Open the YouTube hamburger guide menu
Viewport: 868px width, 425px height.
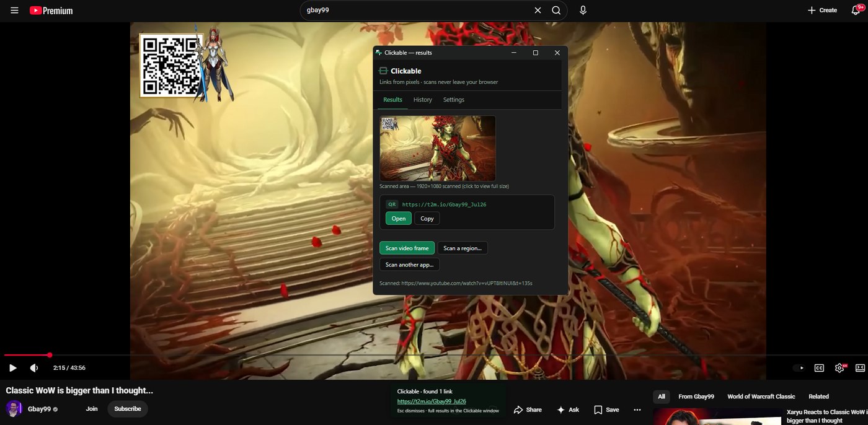[14, 11]
